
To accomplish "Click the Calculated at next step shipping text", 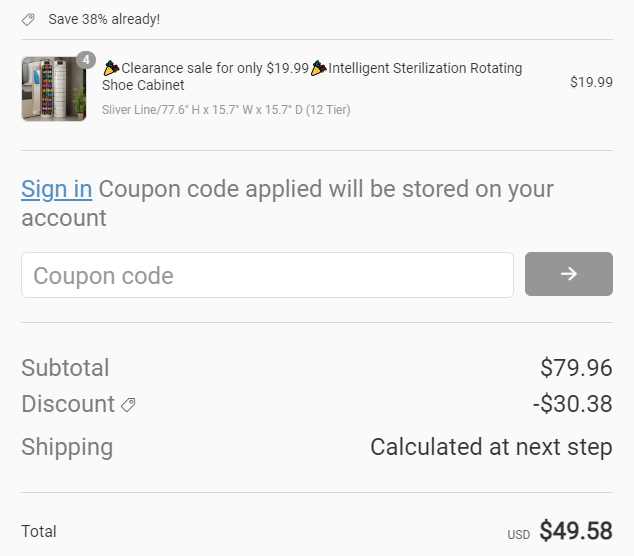I will (491, 447).
